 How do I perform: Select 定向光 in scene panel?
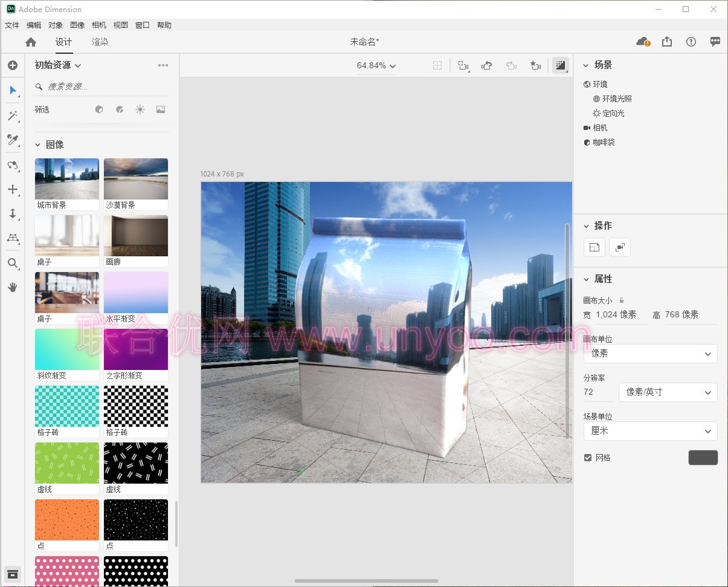(613, 113)
